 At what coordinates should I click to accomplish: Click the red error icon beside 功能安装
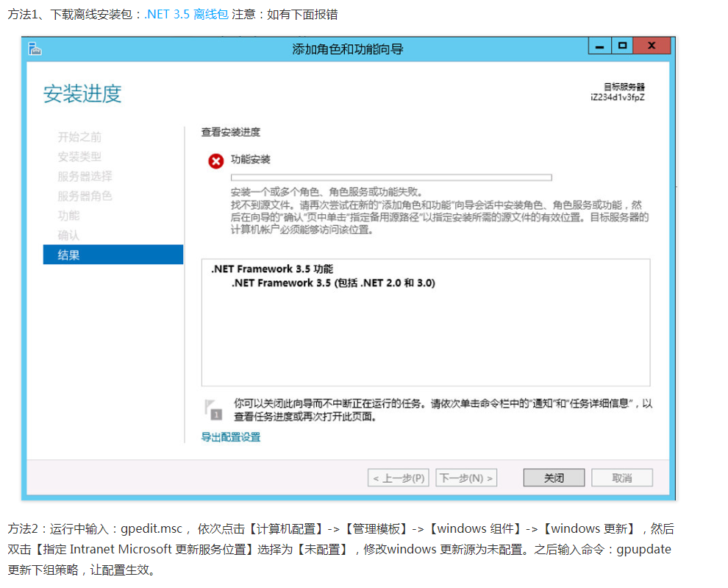pos(216,161)
